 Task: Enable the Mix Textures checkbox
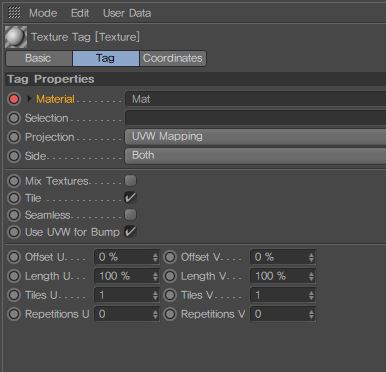point(130,180)
